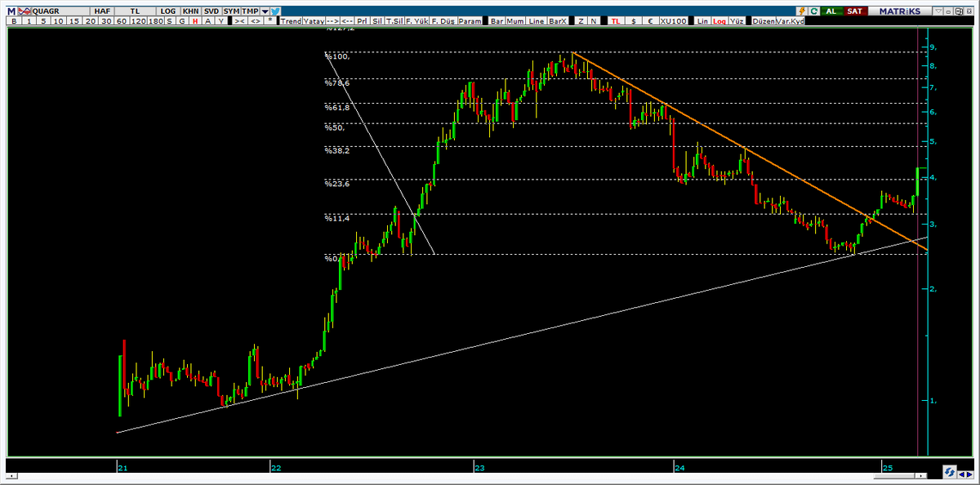Click the '<>' expand chart button
Viewport: 980px width, 485px height.
pyautogui.click(x=256, y=21)
